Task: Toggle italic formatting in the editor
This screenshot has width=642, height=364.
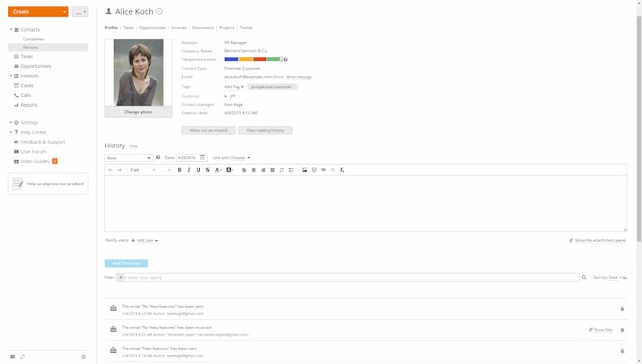Action: click(x=189, y=170)
